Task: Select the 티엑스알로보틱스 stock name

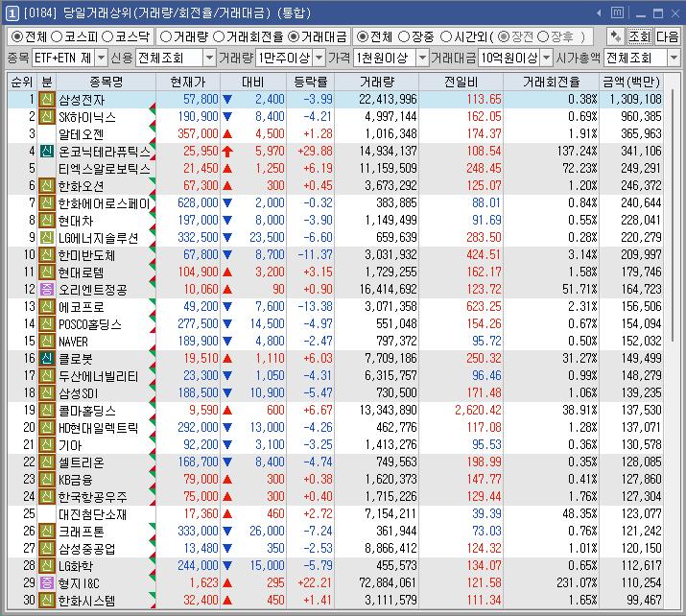Action: [x=105, y=169]
